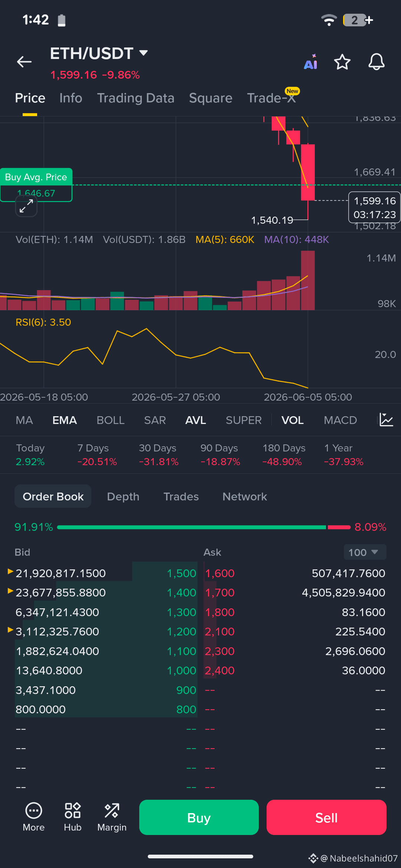Open the Trade-X tab
This screenshot has height=868, width=401.
(x=271, y=98)
